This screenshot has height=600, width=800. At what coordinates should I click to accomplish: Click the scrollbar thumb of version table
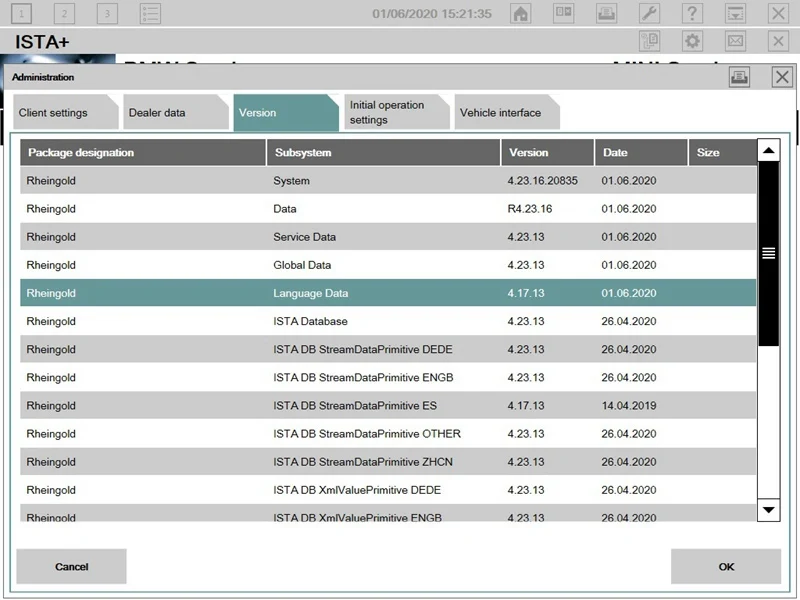(x=768, y=254)
